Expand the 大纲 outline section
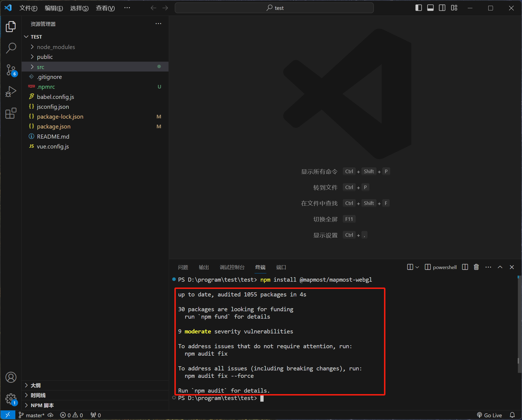The height and width of the screenshot is (420, 522). tap(95, 385)
